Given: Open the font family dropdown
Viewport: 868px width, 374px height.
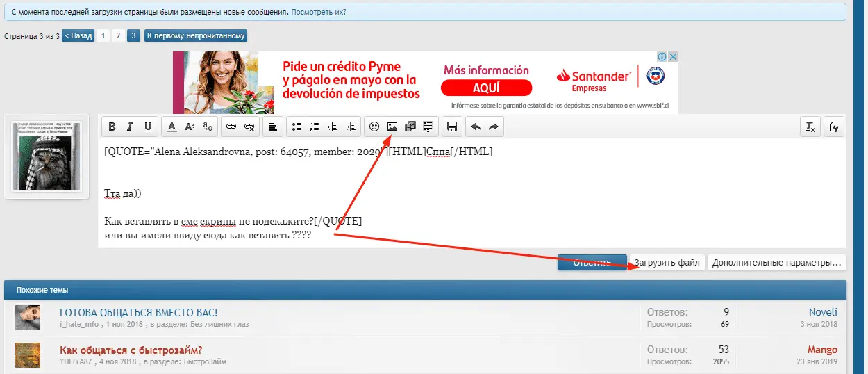Looking at the screenshot, I should (208, 127).
